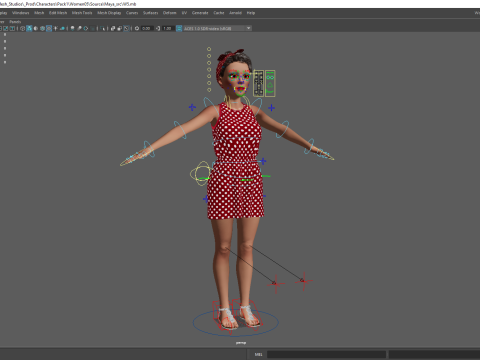This screenshot has height=360, width=480.
Task: Open the Deform menu
Action: pyautogui.click(x=170, y=13)
